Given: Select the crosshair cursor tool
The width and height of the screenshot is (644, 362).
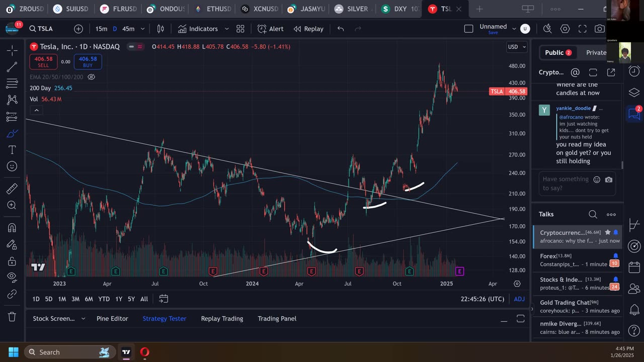Looking at the screenshot, I should 12,50.
